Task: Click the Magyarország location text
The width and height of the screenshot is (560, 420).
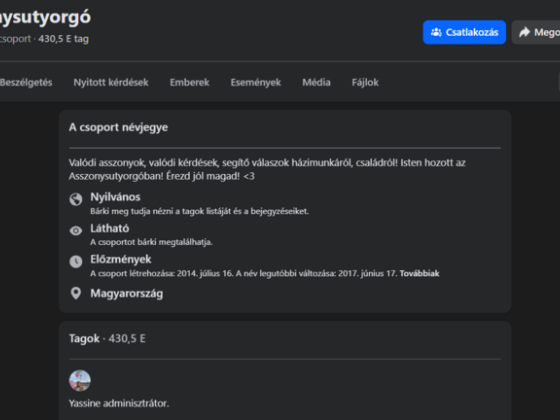Action: tap(127, 294)
